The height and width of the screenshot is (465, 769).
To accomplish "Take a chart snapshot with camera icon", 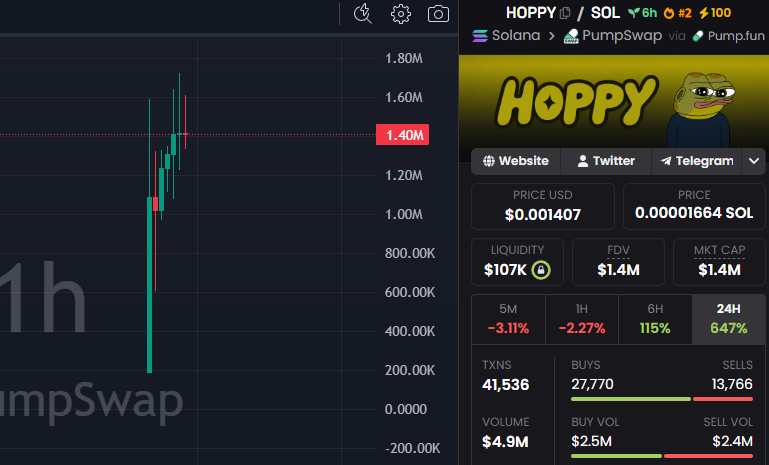I will tap(438, 14).
